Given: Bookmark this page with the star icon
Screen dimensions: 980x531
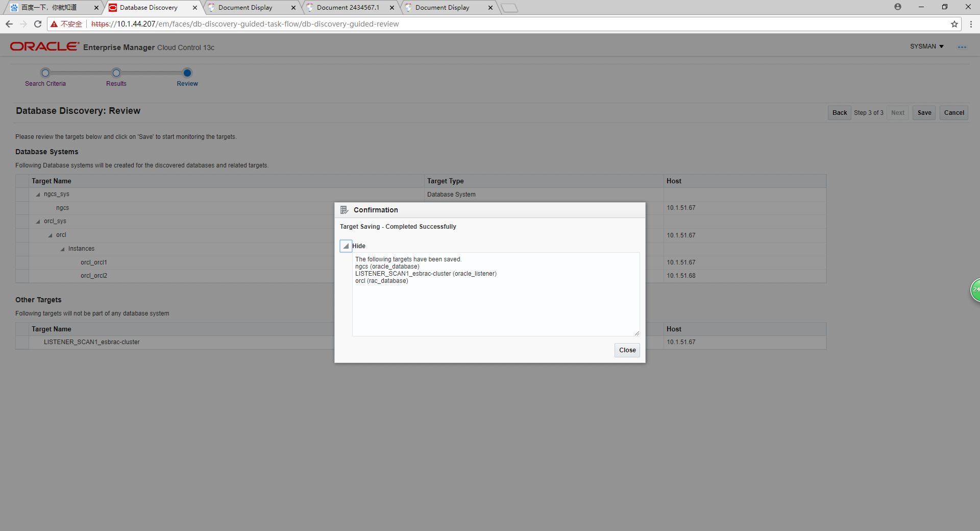Looking at the screenshot, I should pyautogui.click(x=954, y=24).
